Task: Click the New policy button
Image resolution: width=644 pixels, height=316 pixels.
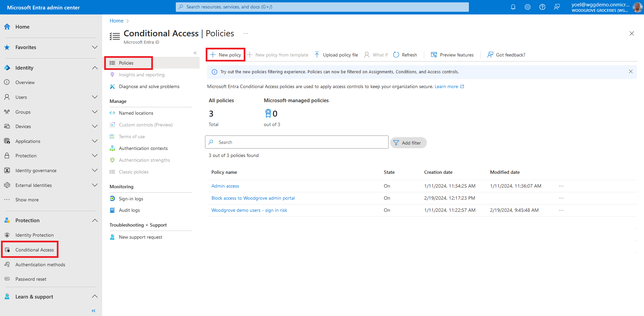Action: [x=226, y=55]
